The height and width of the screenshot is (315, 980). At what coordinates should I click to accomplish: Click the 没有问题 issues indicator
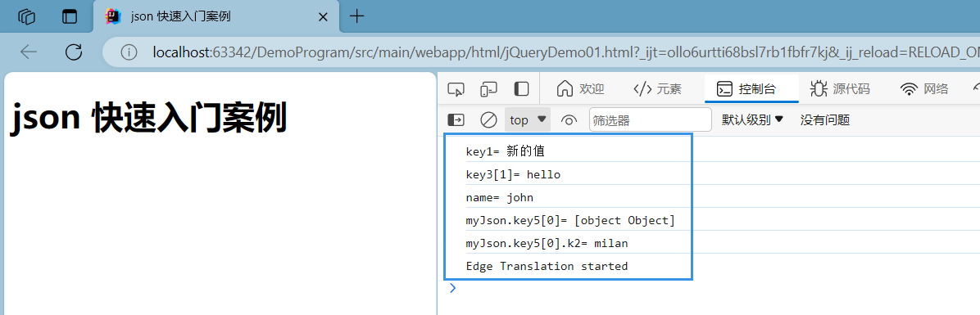click(x=825, y=119)
